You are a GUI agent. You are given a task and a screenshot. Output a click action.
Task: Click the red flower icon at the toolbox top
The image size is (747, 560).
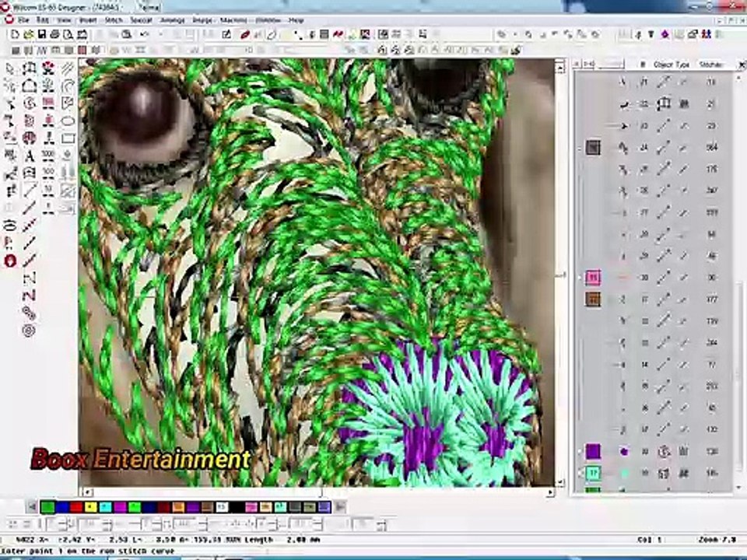(48, 68)
